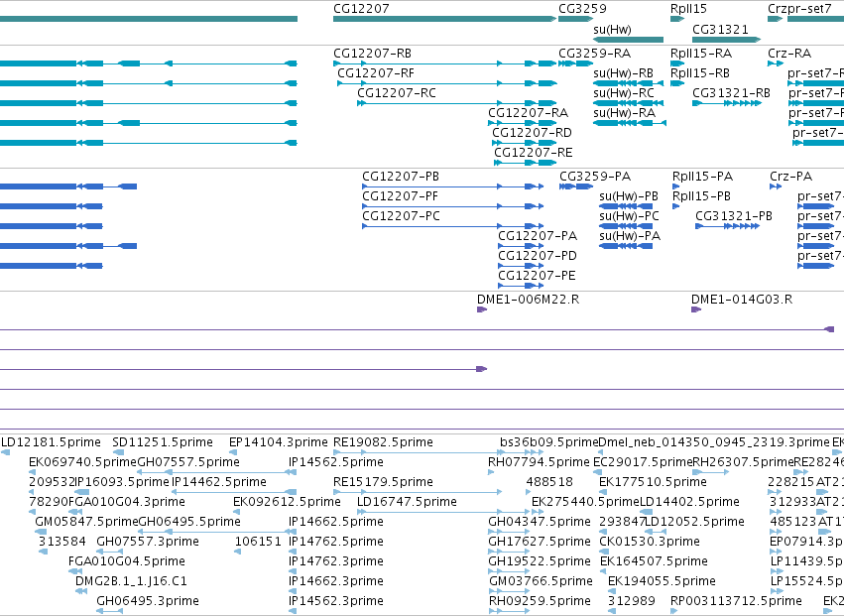Click the RpII15-PA protein label
The height and width of the screenshot is (616, 844).
click(x=702, y=177)
